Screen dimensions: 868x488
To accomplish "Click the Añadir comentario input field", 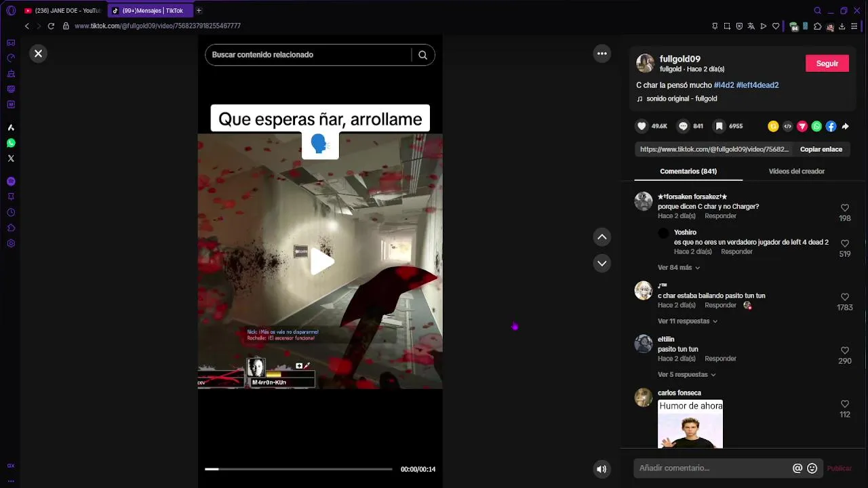I will pos(713,468).
